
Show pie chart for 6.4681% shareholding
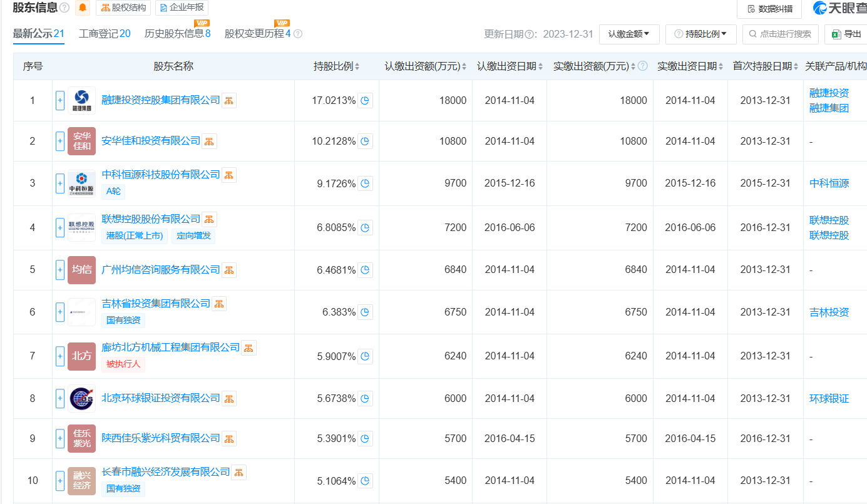[x=365, y=270]
